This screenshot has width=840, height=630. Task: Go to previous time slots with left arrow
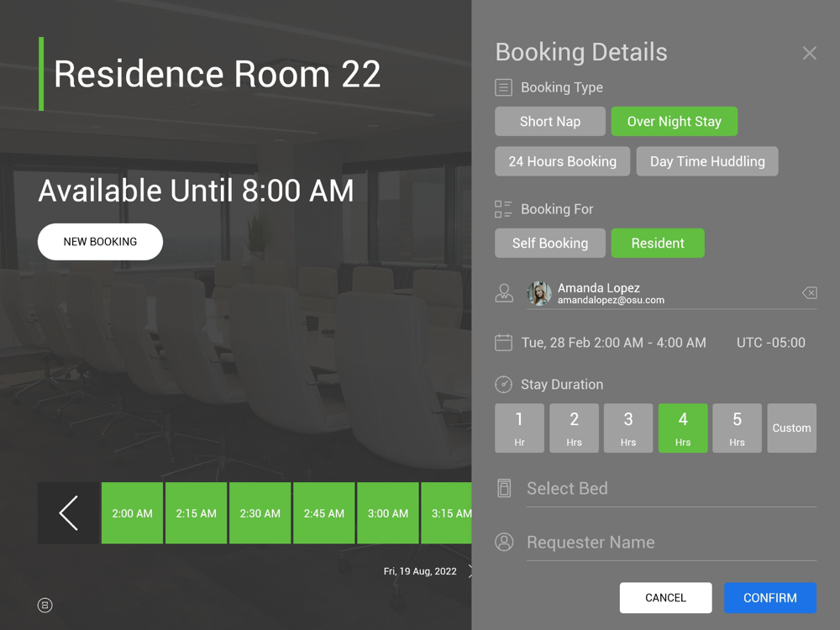click(x=69, y=512)
